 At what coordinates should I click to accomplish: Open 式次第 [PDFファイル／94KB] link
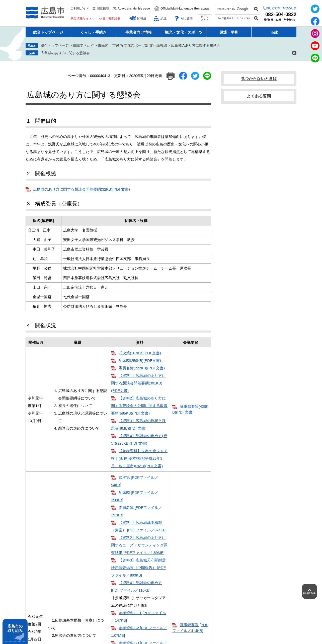135,481
